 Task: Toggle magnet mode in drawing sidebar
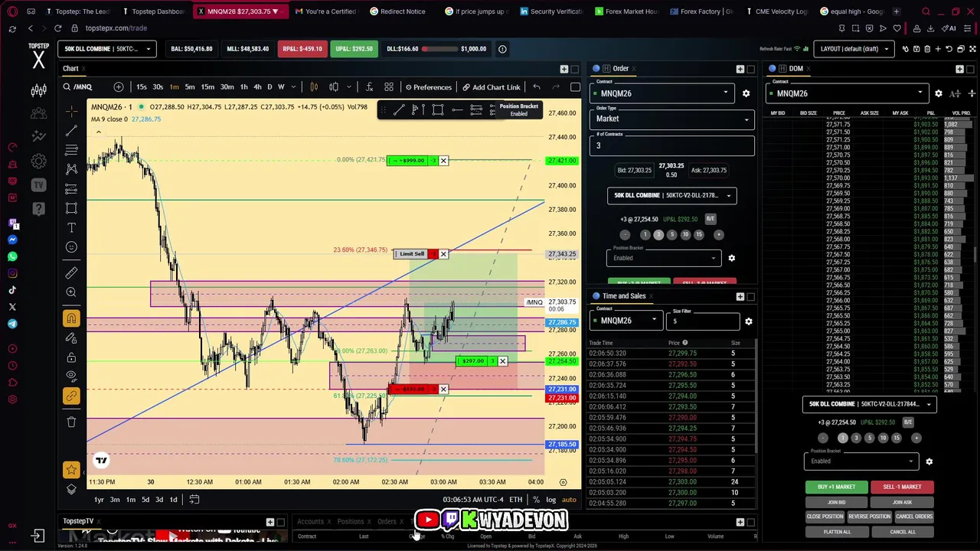click(71, 318)
